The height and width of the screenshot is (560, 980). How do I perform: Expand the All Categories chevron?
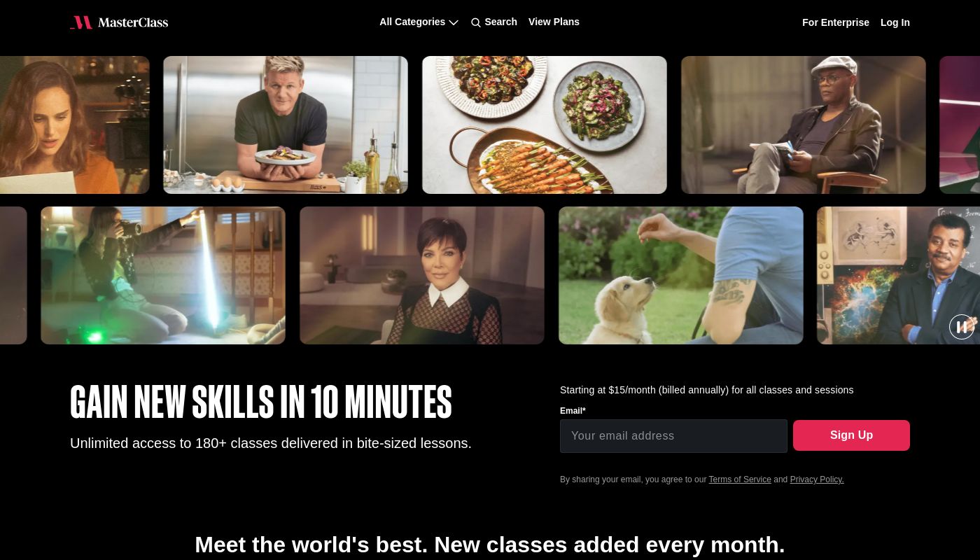coord(454,22)
